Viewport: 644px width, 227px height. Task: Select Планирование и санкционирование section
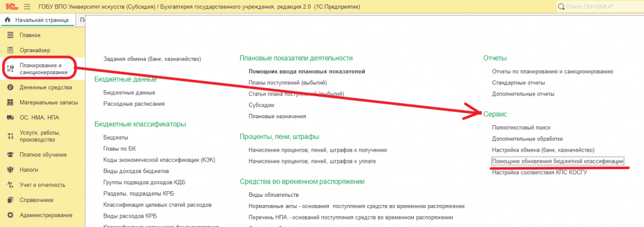43,69
